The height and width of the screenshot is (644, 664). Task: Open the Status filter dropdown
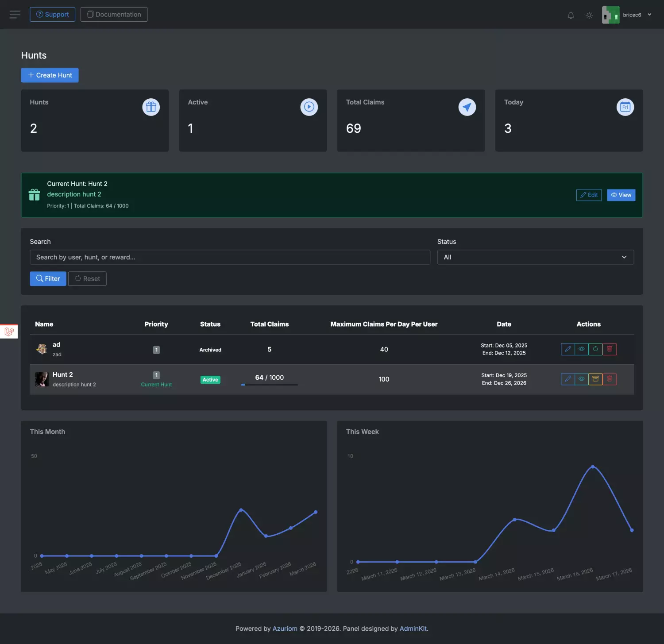tap(535, 257)
